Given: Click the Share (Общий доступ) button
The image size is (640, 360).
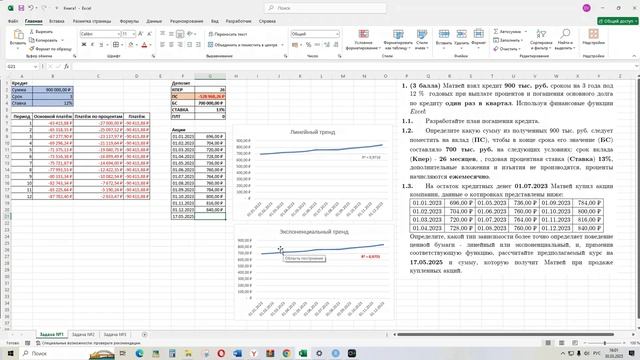Looking at the screenshot, I should coord(617,21).
